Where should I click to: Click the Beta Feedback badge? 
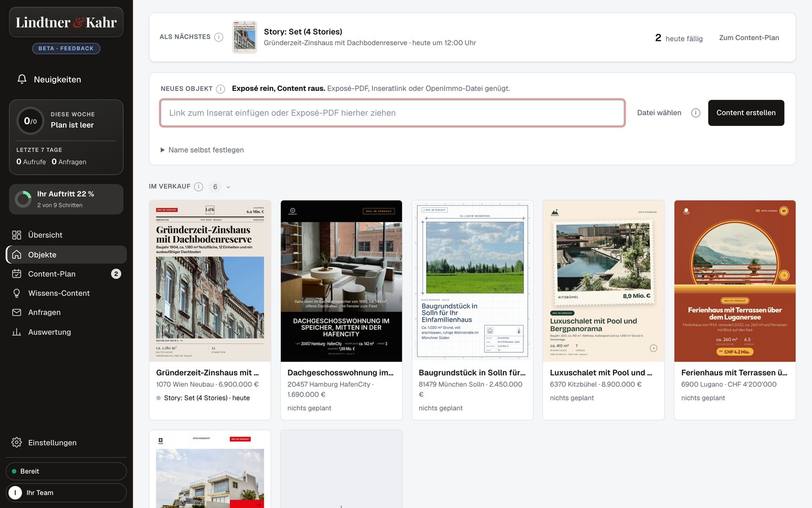[66, 48]
